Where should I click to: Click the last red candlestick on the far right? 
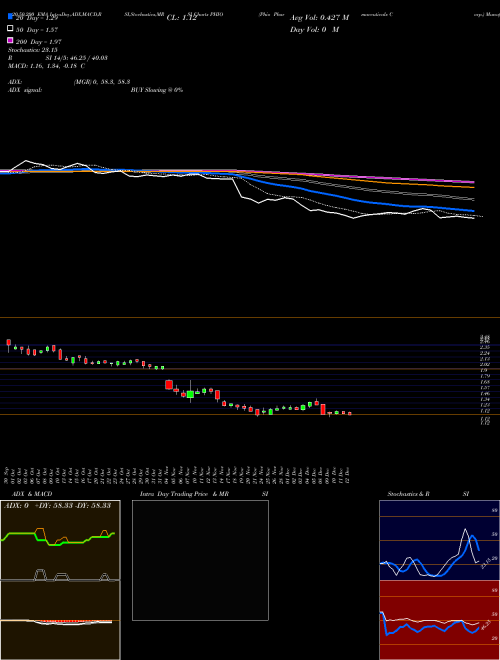(x=349, y=414)
